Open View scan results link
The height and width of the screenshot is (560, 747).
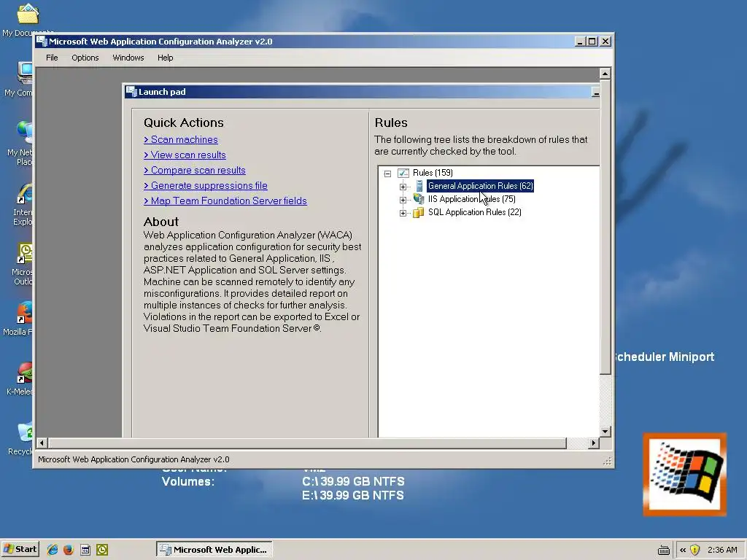pos(185,155)
